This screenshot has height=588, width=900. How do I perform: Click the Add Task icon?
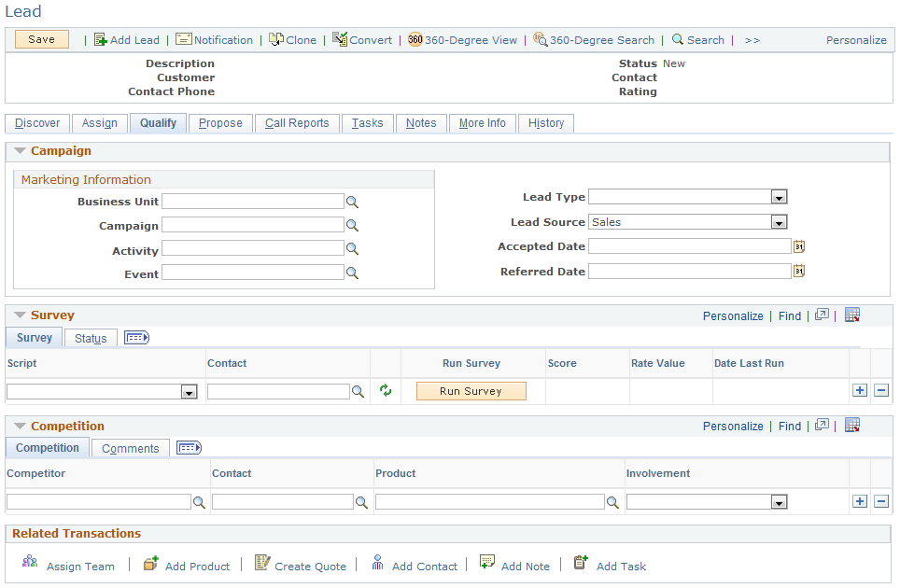pos(582,562)
